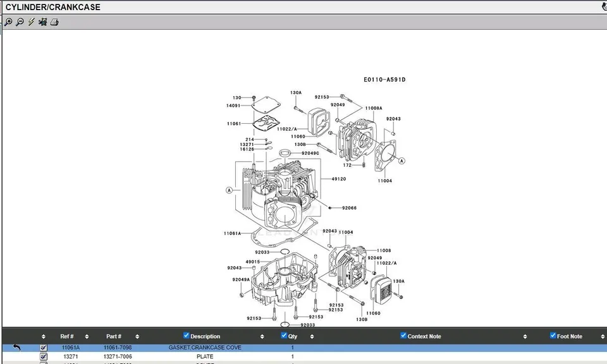Viewport: 607px width, 364px height.
Task: Select the PLATE row in parts list
Action: (x=205, y=356)
